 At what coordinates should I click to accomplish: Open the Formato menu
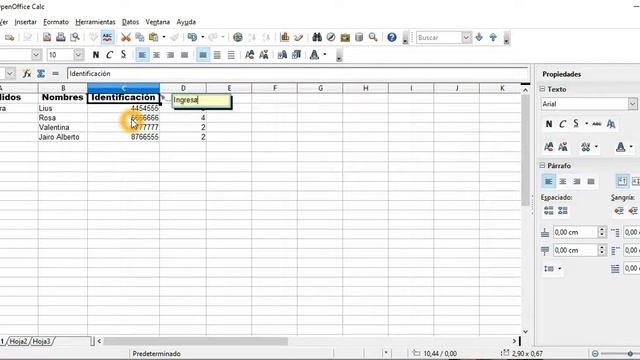click(56, 22)
